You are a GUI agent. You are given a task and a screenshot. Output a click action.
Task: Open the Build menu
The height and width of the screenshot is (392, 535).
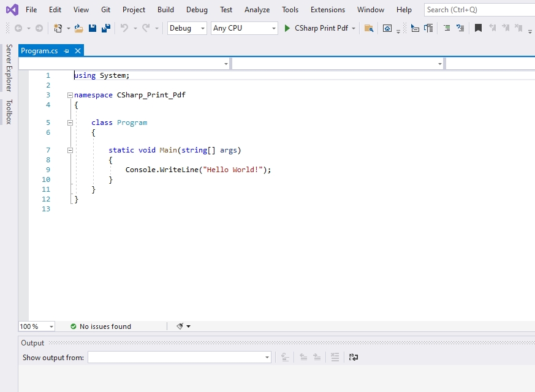click(x=165, y=10)
